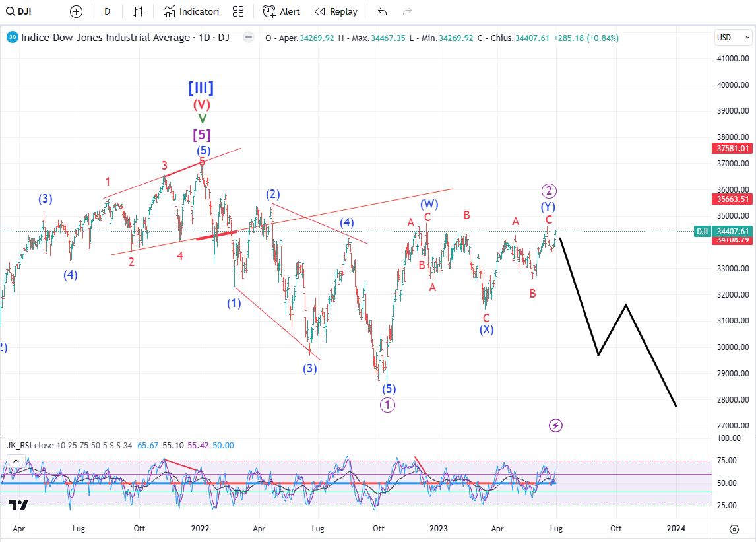The width and height of the screenshot is (756, 542).
Task: Select the circled 1 wave label
Action: point(387,405)
